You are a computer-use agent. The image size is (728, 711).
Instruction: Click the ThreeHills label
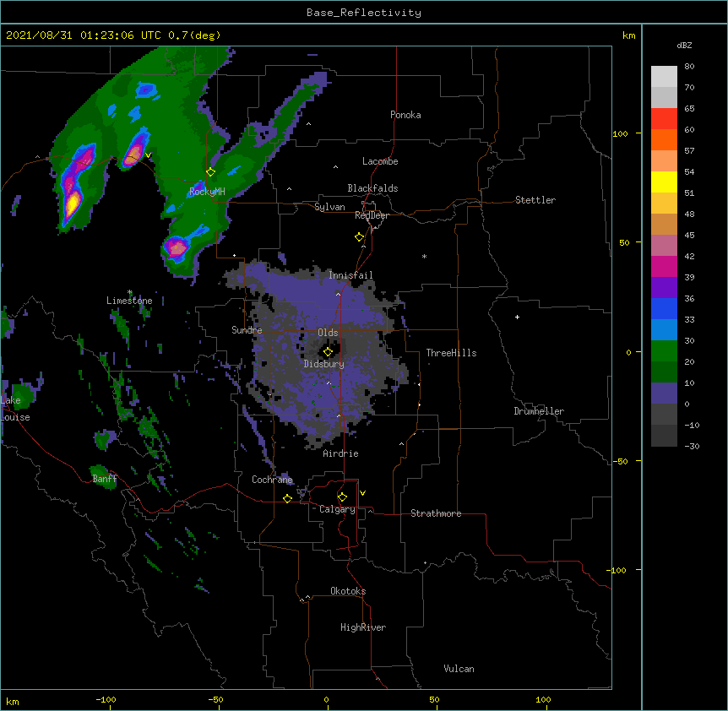[x=451, y=353]
